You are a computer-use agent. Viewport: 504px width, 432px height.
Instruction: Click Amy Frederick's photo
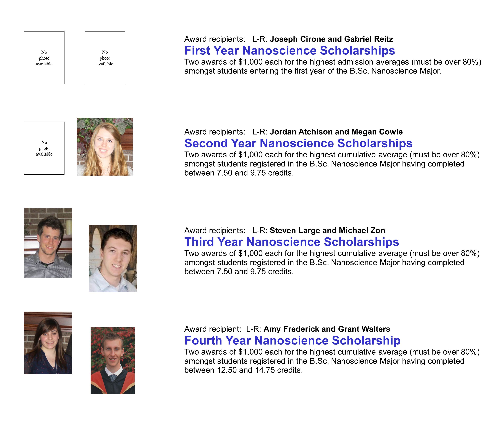click(x=48, y=343)
